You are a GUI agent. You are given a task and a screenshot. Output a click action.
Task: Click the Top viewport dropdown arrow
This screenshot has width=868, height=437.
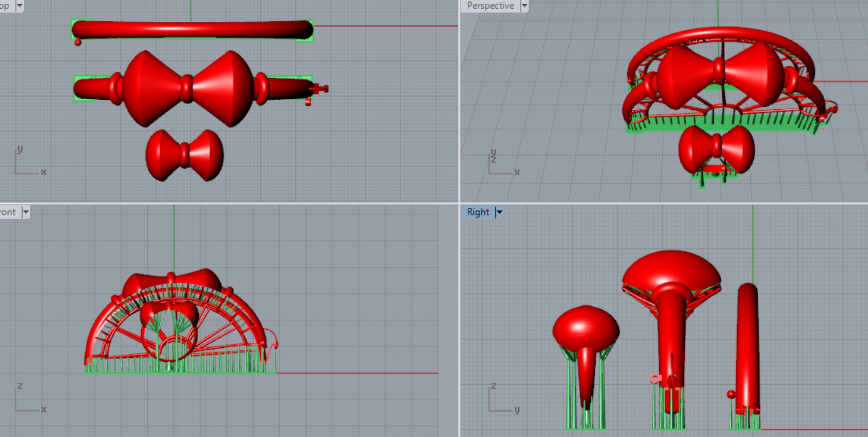coord(19,6)
